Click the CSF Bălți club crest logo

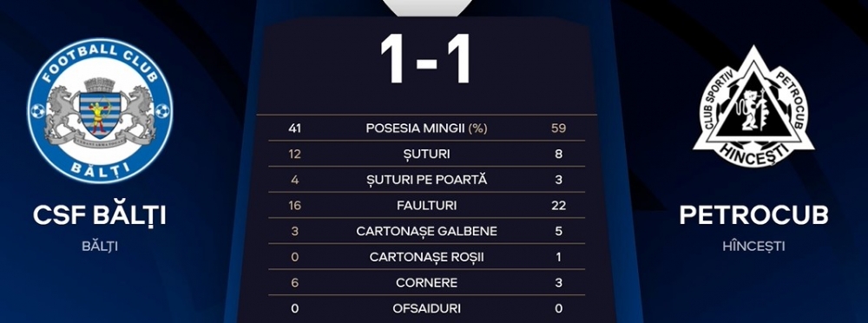point(100,111)
